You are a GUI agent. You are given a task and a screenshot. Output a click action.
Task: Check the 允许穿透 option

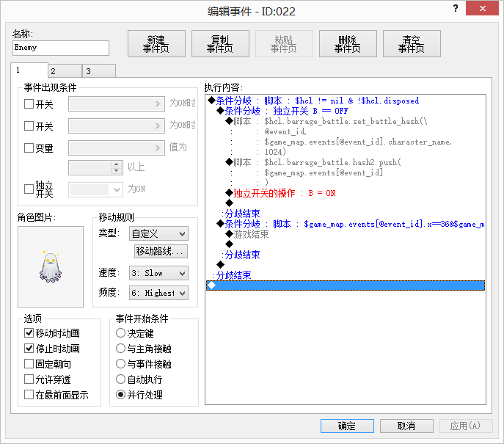point(29,379)
